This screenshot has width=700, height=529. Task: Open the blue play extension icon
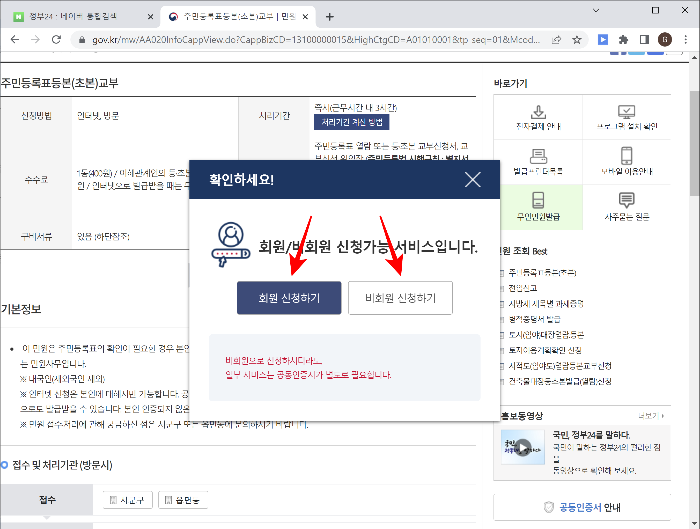click(x=603, y=40)
